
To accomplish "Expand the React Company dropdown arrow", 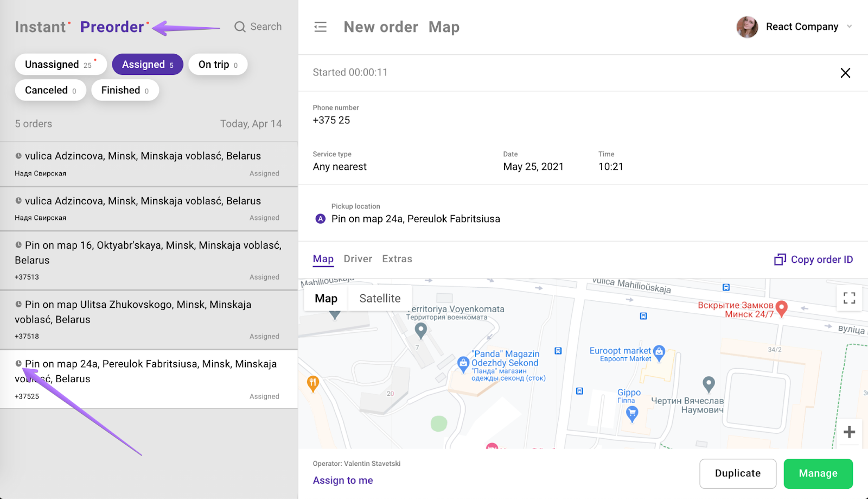I will tap(850, 27).
